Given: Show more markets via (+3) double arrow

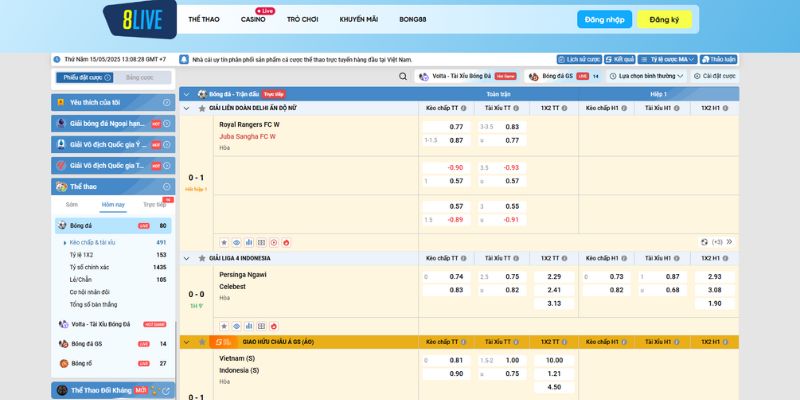Looking at the screenshot, I should [x=729, y=242].
